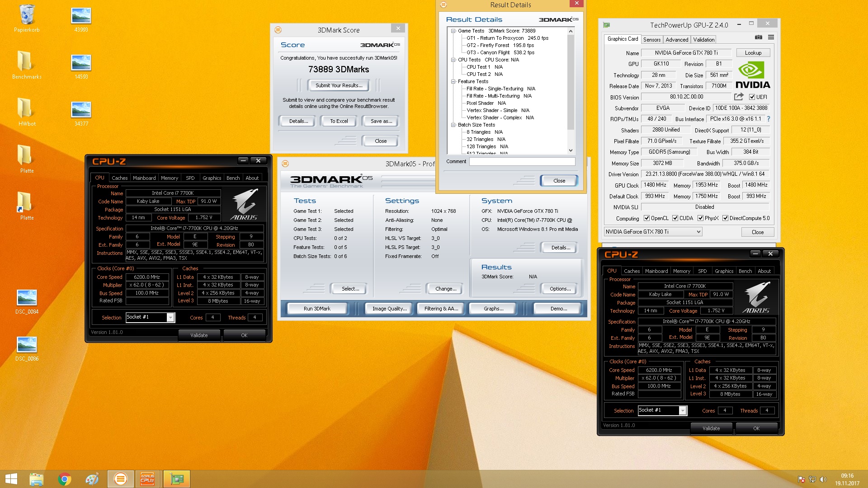Open Paint from the taskbar
Image resolution: width=868 pixels, height=488 pixels.
point(92,479)
